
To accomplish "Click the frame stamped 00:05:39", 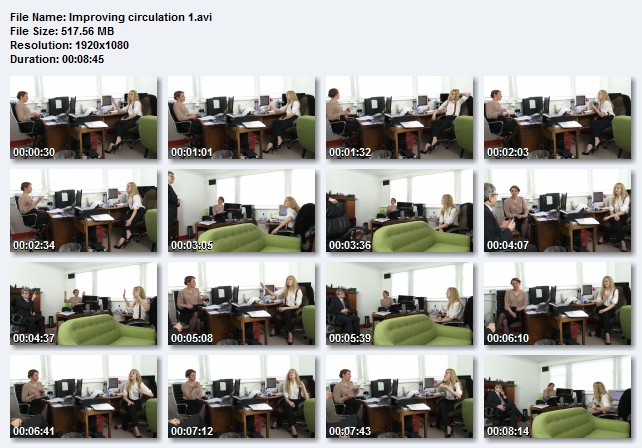I will click(400, 303).
